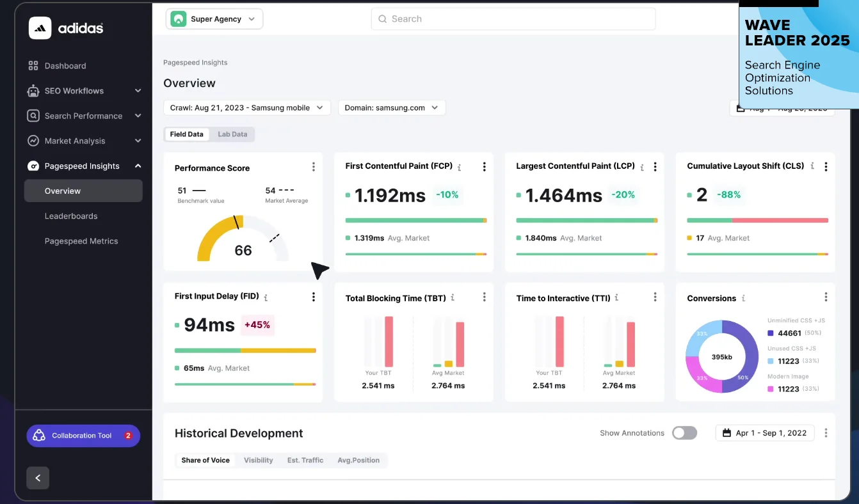The width and height of the screenshot is (859, 504).
Task: Switch to the Visibility tab
Action: (258, 460)
